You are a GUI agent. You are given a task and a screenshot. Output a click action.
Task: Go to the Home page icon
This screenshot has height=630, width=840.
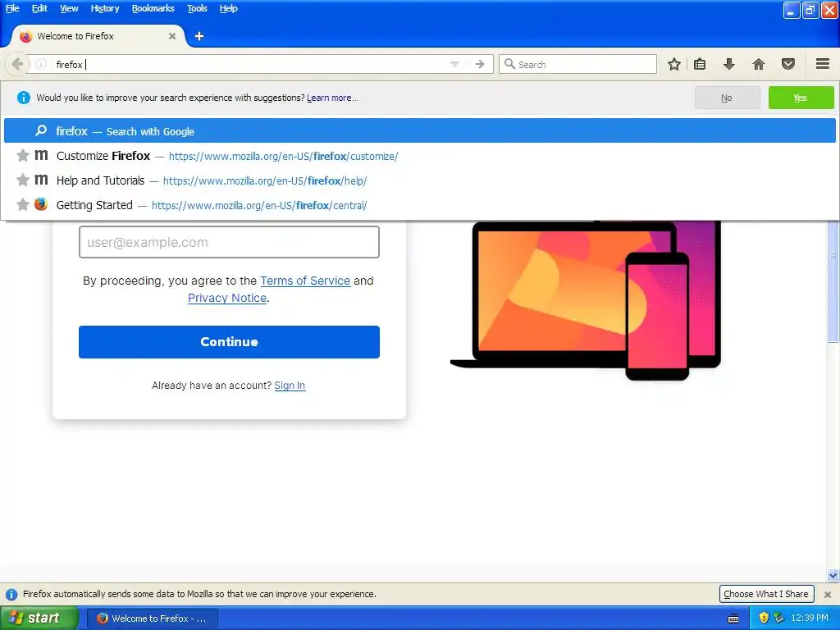[759, 64]
